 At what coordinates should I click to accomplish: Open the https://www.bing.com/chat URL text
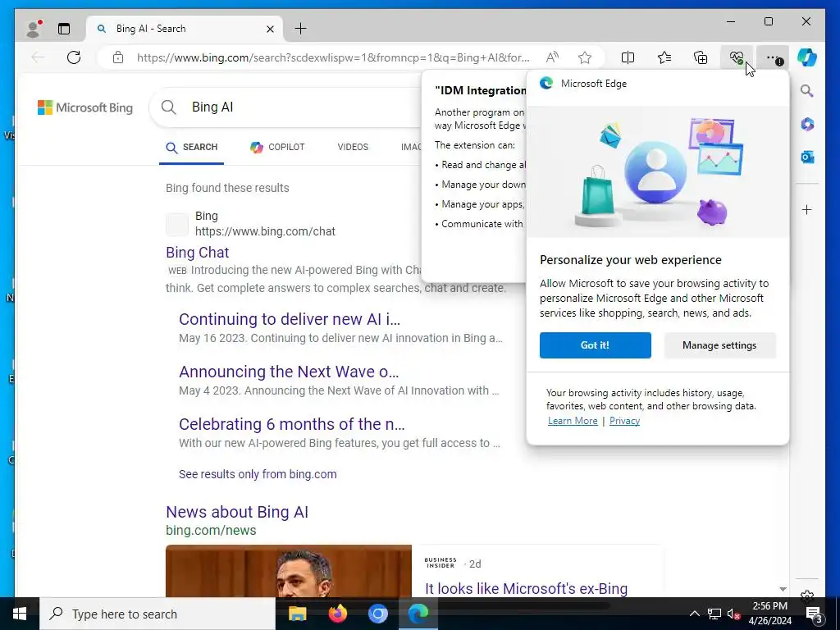[265, 231]
